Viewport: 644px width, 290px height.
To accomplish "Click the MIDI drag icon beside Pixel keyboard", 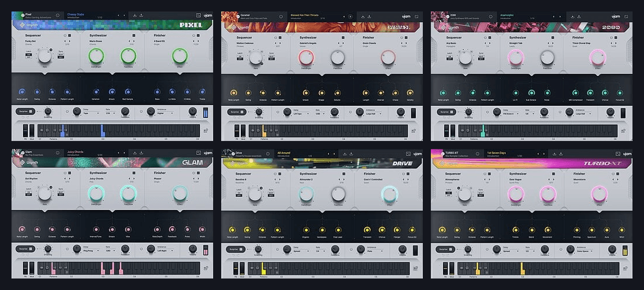I will (x=206, y=131).
